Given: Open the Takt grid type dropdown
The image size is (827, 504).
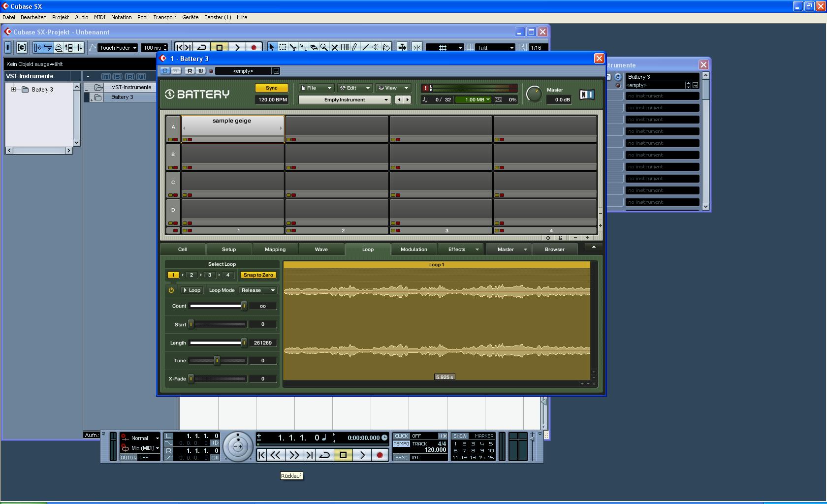Looking at the screenshot, I should pos(495,48).
